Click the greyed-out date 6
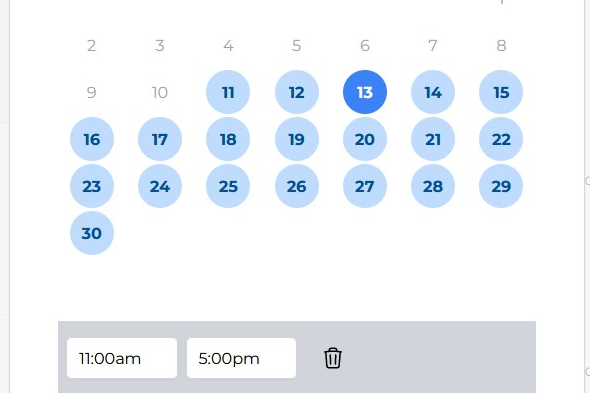Screen dimensions: 590x393 pyautogui.click(x=365, y=46)
